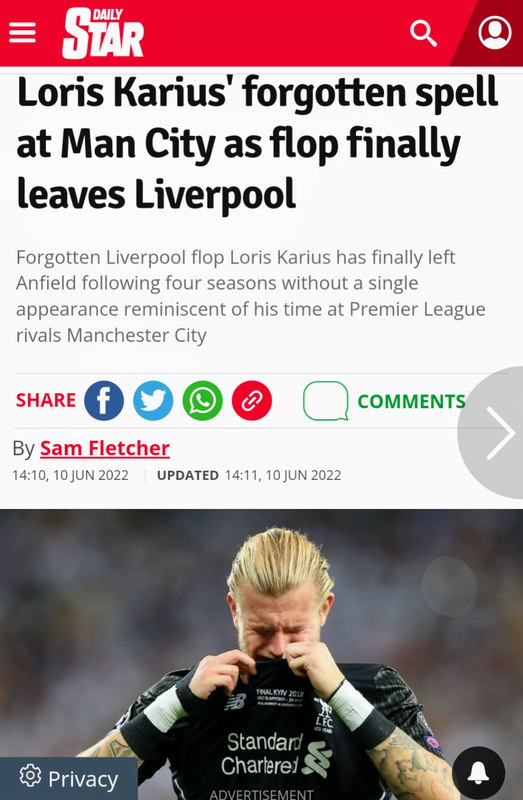Viewport: 523px width, 800px height.
Task: Open author Sam Fletcher's page
Action: click(x=105, y=448)
